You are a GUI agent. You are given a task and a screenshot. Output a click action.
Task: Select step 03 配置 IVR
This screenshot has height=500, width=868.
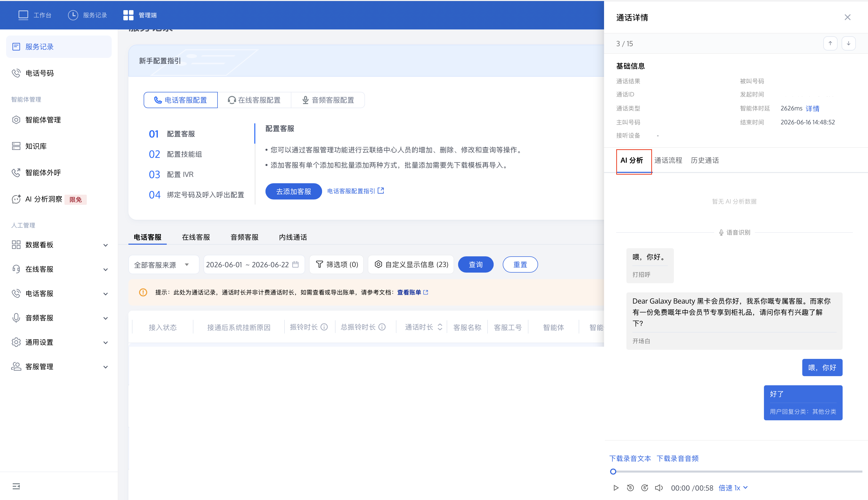[x=171, y=174]
